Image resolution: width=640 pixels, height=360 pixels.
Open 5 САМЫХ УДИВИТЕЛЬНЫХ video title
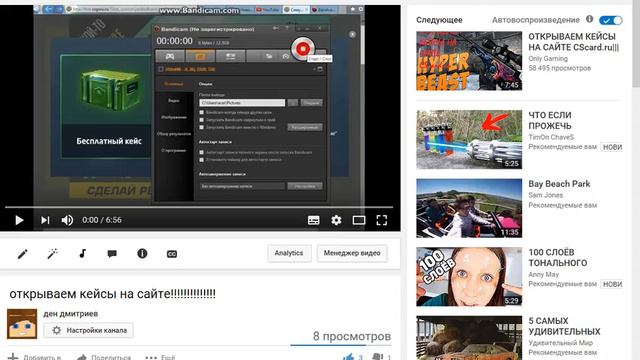click(564, 326)
